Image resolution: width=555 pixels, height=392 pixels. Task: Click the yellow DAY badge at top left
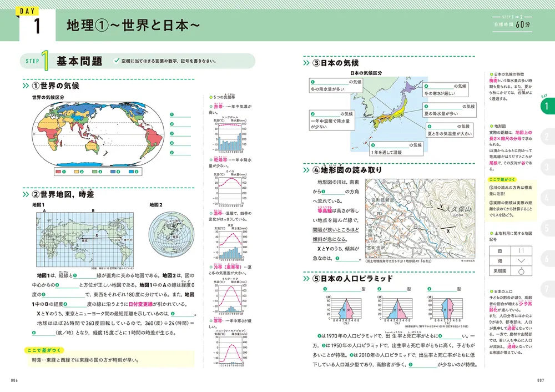coord(27,11)
